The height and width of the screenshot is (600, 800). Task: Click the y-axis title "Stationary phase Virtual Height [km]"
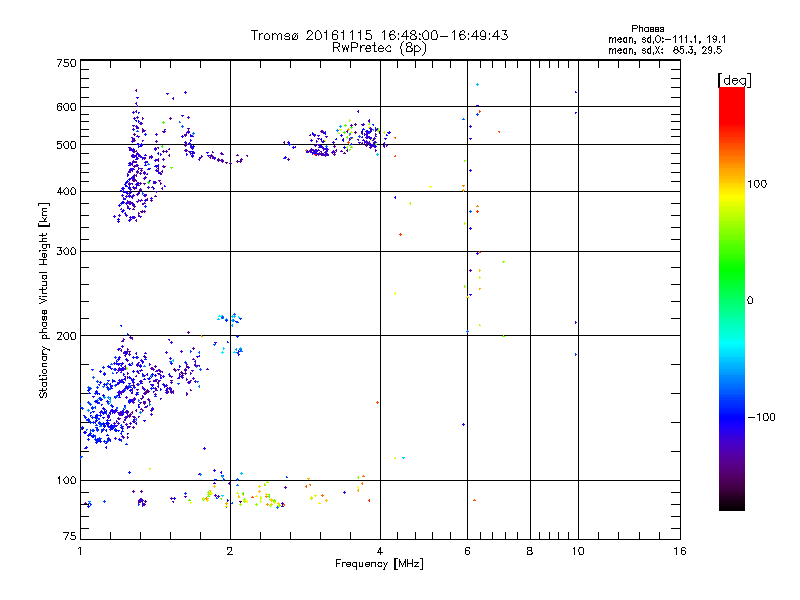point(44,300)
